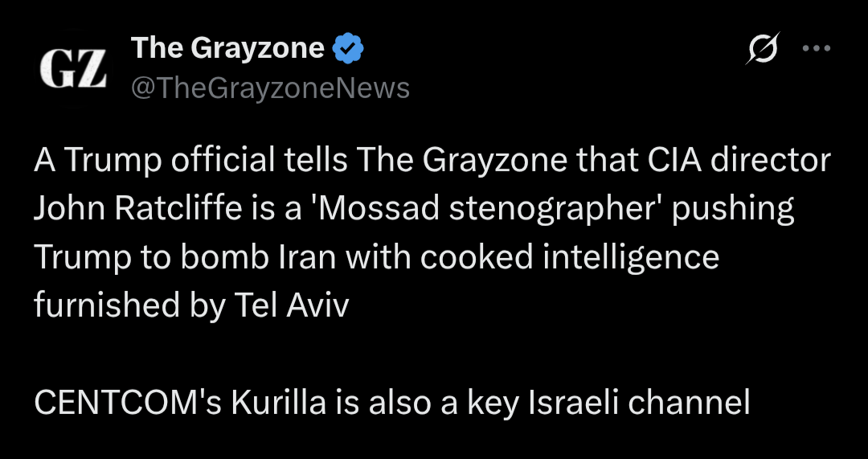Screen dimensions: 868x459
Task: Click 'CIA director' in the post text
Action: tap(739, 161)
